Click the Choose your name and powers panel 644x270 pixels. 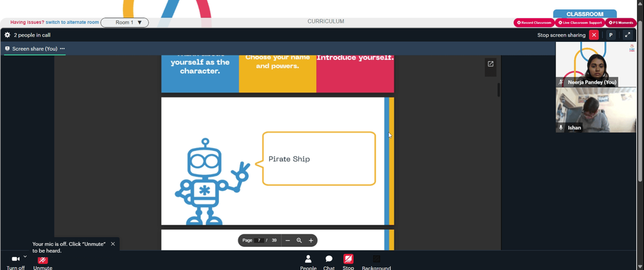click(x=278, y=74)
